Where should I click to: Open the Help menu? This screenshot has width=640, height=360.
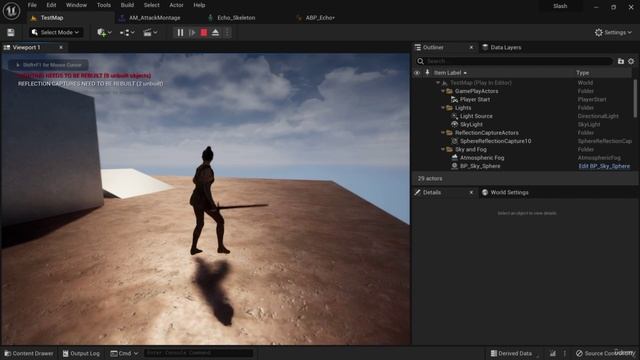tap(199, 5)
